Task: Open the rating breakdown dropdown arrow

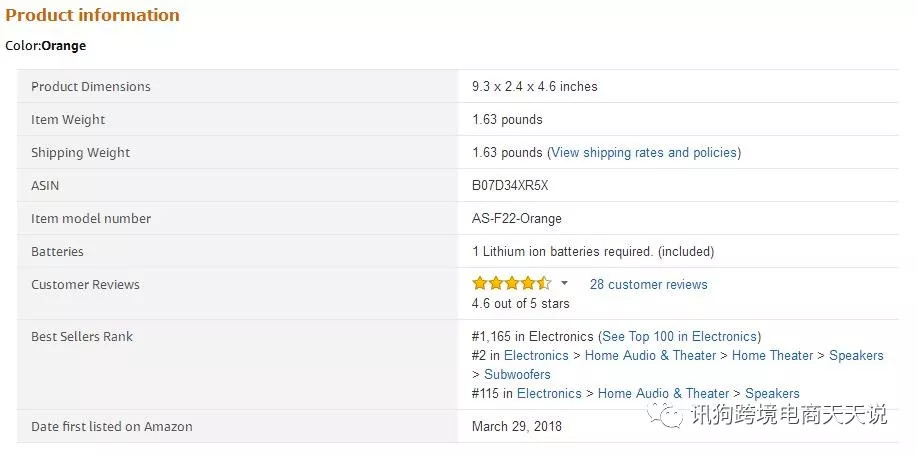Action: pyautogui.click(x=564, y=284)
